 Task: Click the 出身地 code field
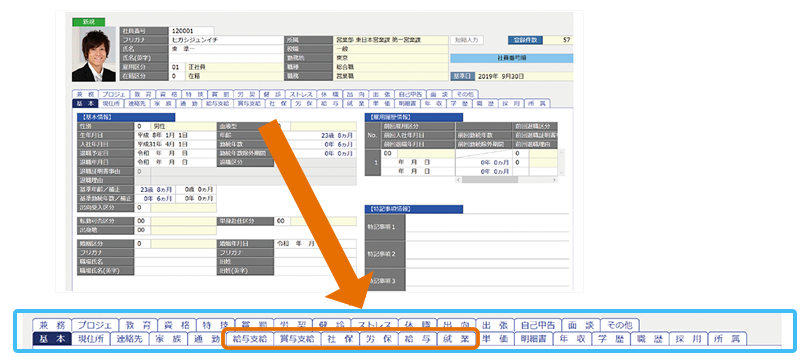tap(142, 230)
